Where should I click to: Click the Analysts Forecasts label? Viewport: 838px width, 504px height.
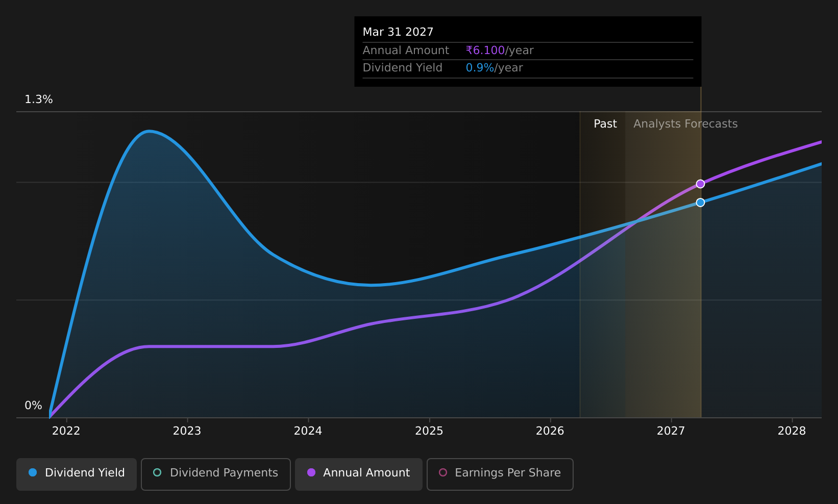click(x=685, y=124)
